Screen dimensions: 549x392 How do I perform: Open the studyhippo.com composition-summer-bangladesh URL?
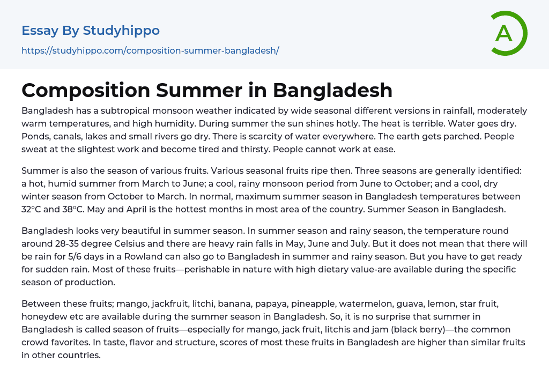[150, 50]
